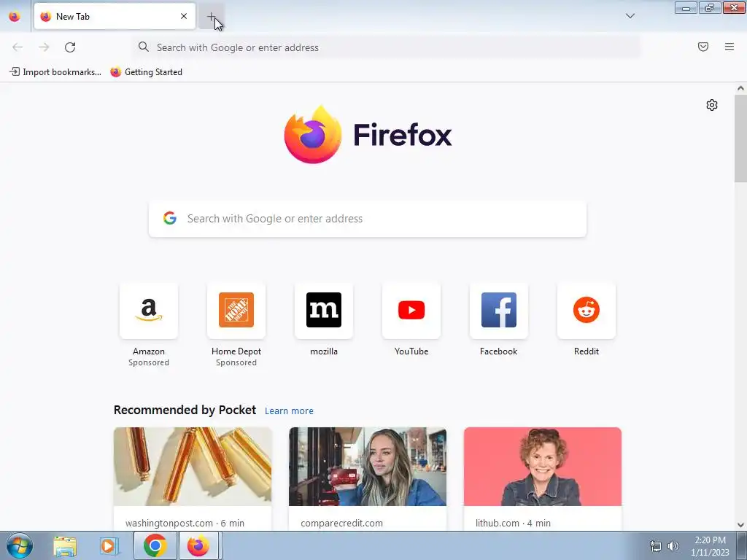Minimize the Firefox window

click(686, 7)
